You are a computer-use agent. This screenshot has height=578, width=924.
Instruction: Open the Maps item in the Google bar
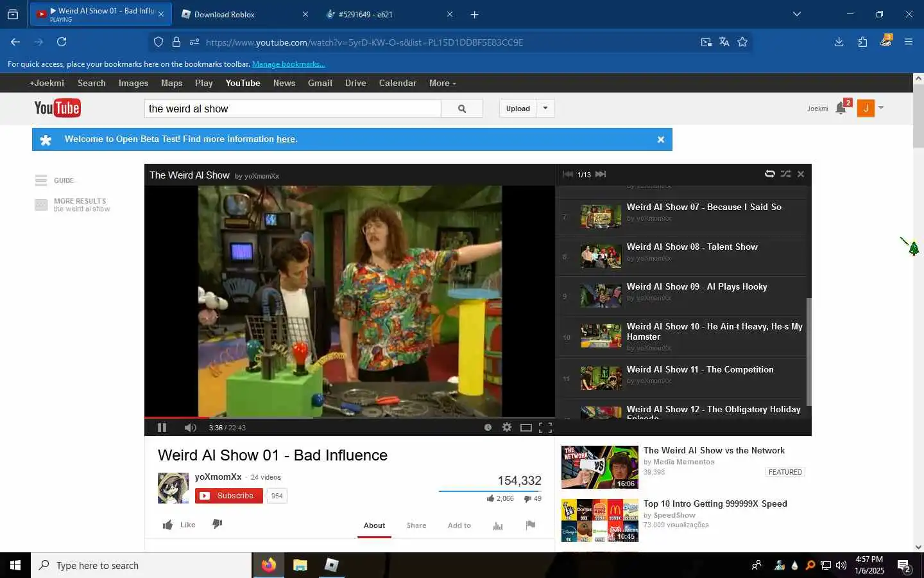coord(172,83)
